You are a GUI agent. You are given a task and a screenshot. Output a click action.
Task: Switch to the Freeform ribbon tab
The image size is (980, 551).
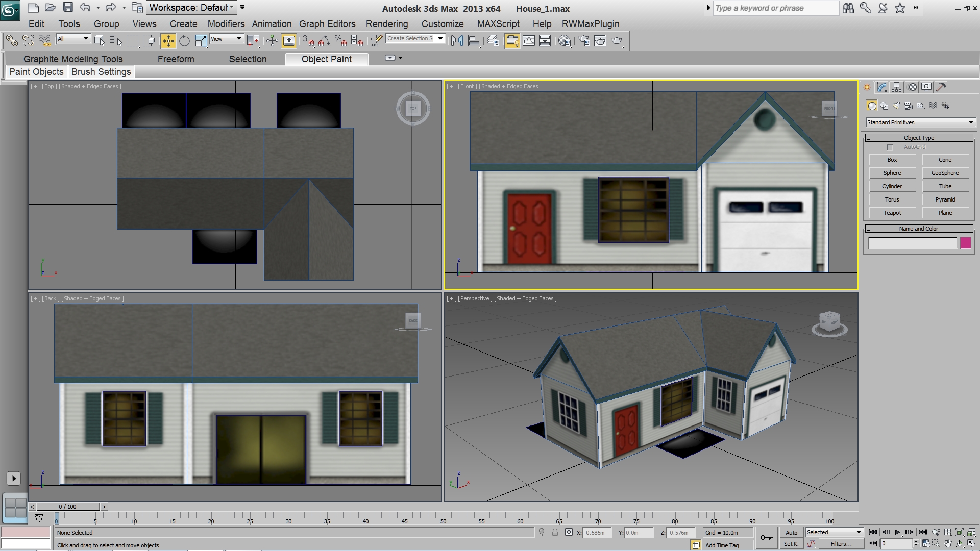[176, 59]
